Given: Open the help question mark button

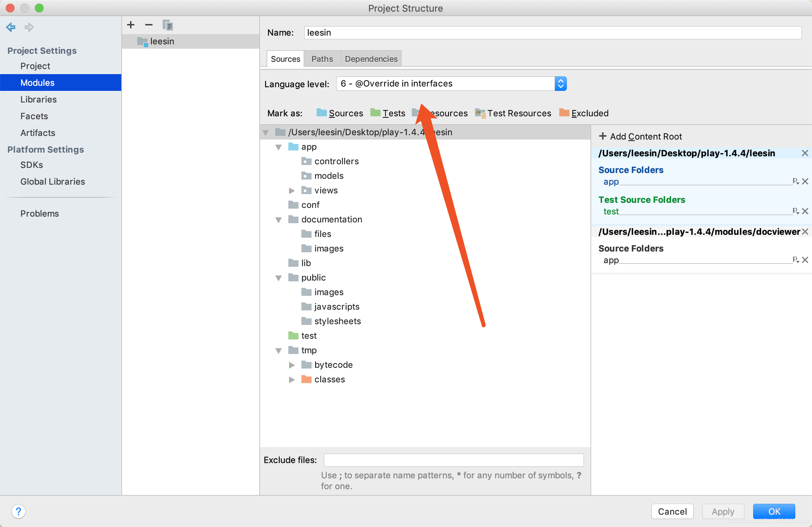Looking at the screenshot, I should (x=19, y=511).
